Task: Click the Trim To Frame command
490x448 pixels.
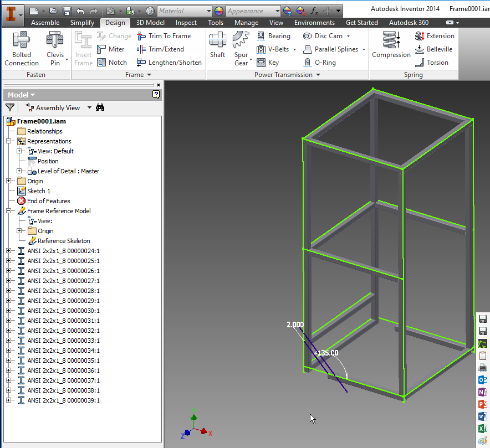Action: (164, 35)
